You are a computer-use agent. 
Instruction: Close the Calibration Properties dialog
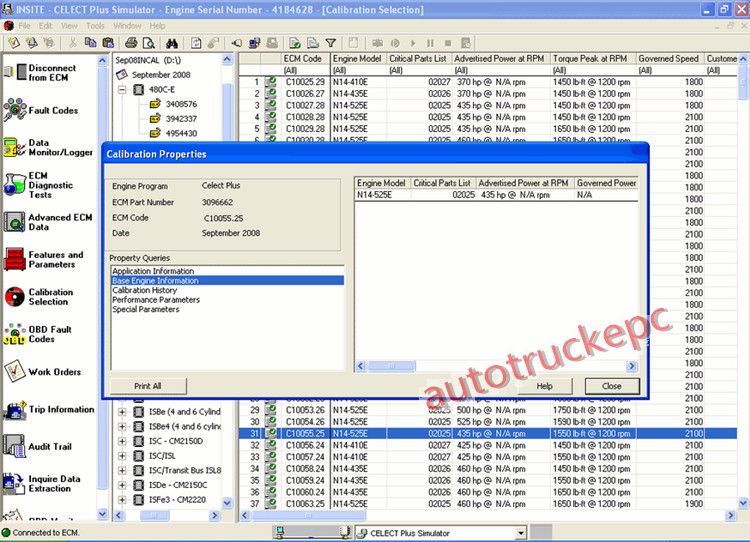coord(612,386)
